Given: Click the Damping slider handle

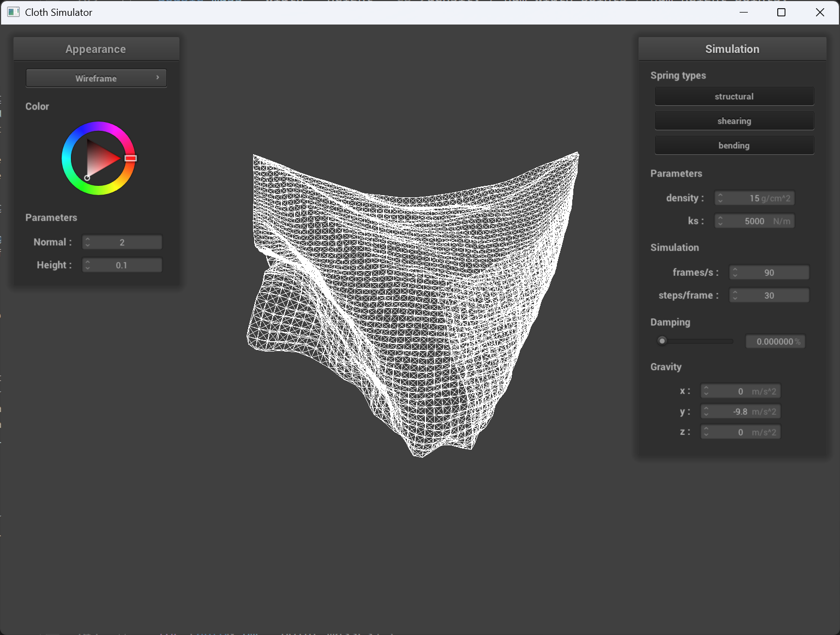Looking at the screenshot, I should (x=662, y=341).
